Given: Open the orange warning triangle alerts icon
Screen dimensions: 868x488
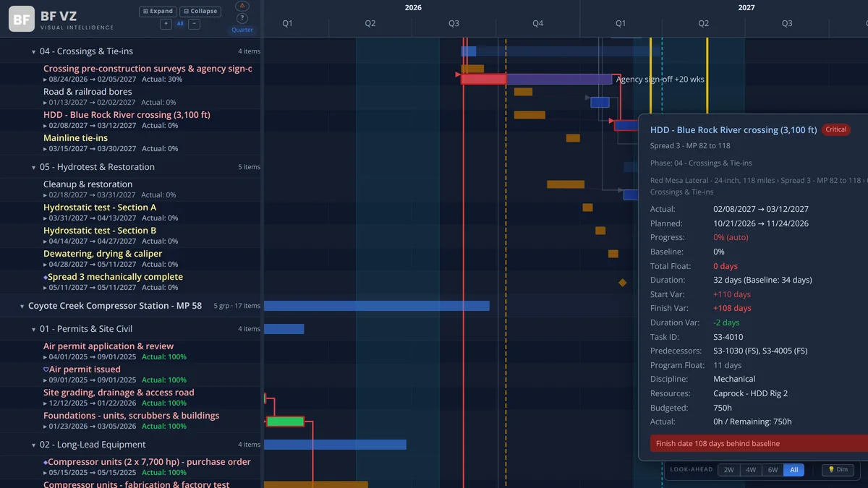Looking at the screenshot, I should 242,6.
